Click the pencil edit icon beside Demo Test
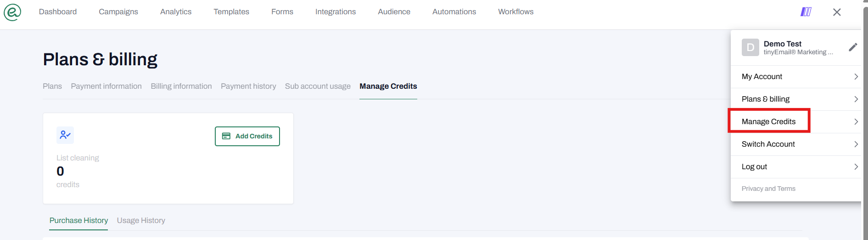This screenshot has width=868, height=240. 853,47
